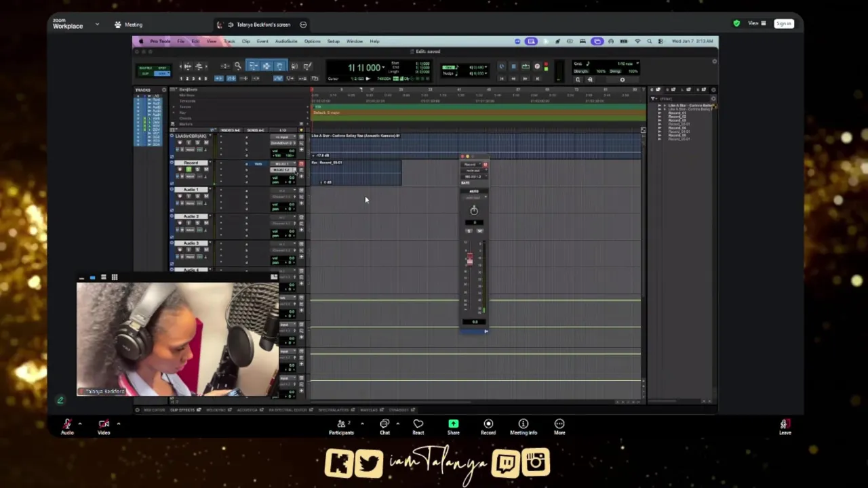868x488 pixels.
Task: Open Zoom View button
Action: (757, 24)
